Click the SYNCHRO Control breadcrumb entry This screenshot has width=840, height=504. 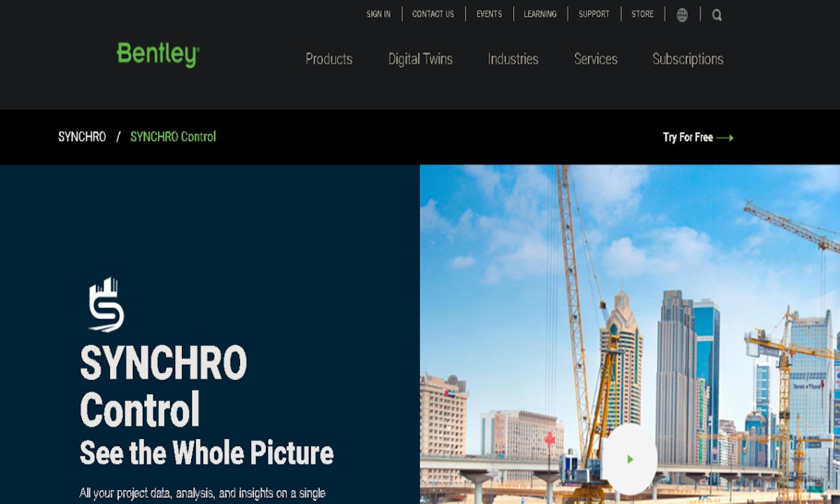click(x=172, y=137)
